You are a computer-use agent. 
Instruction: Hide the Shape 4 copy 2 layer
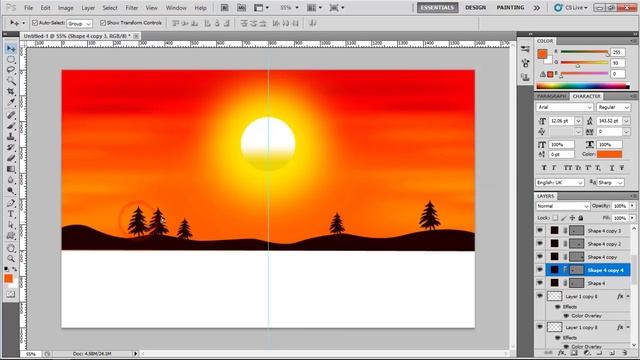pos(540,244)
